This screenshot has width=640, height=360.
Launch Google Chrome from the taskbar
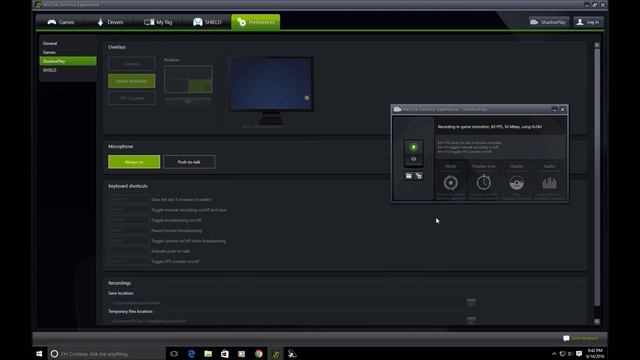point(259,354)
